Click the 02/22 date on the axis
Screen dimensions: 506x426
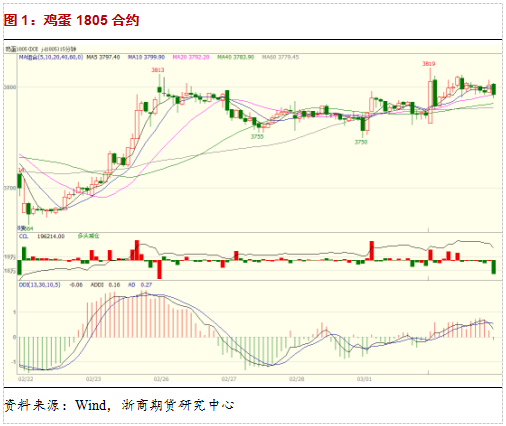[26, 379]
